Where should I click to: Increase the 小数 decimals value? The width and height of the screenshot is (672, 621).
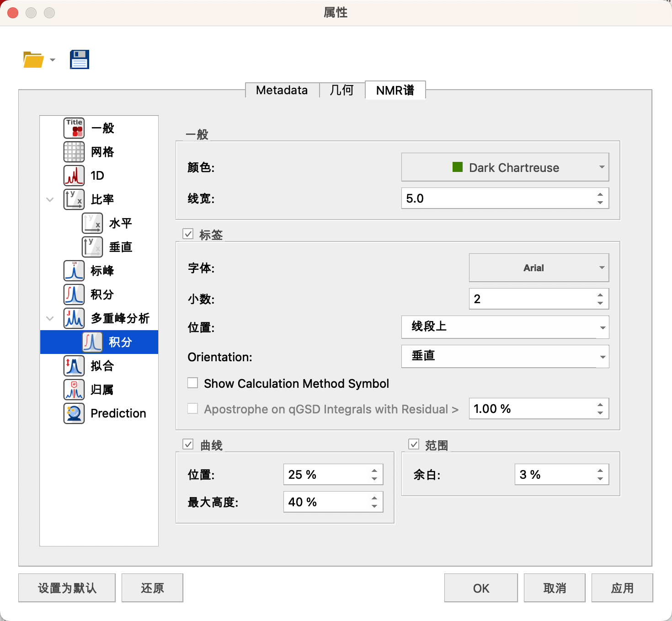pyautogui.click(x=600, y=295)
